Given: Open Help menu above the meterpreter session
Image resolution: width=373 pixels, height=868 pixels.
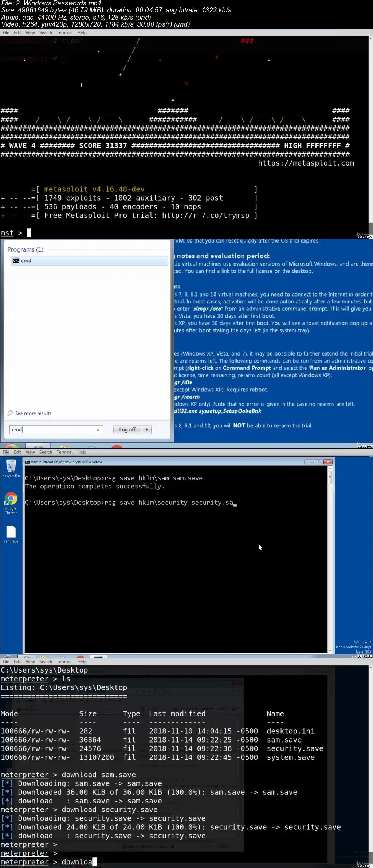Looking at the screenshot, I should click(82, 662).
